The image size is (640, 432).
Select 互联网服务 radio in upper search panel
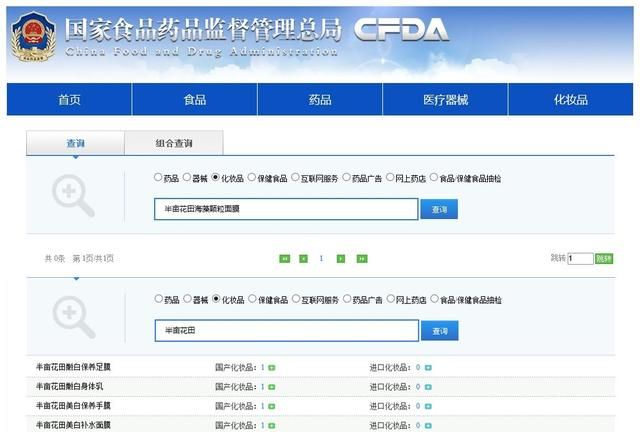coord(295,177)
